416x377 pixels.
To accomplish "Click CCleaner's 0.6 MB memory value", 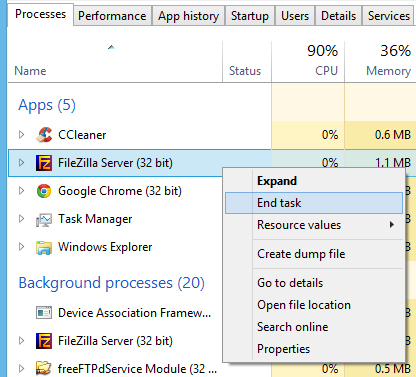I will [393, 135].
